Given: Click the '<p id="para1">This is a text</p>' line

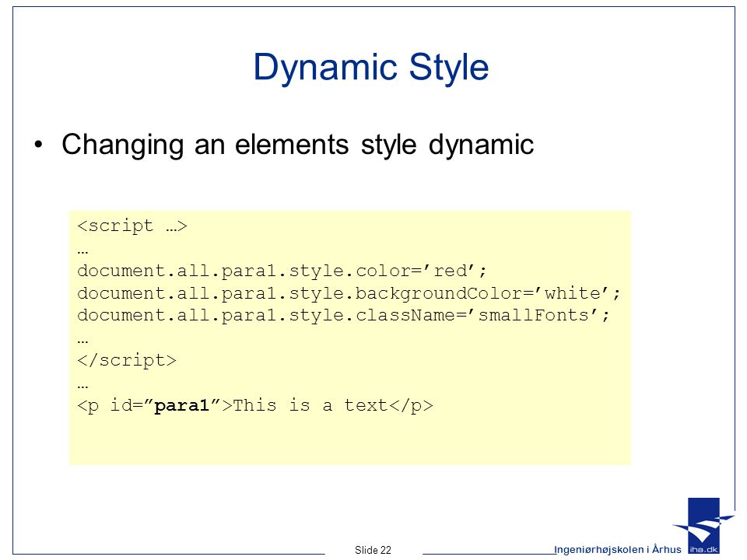Looking at the screenshot, I should tap(255, 405).
